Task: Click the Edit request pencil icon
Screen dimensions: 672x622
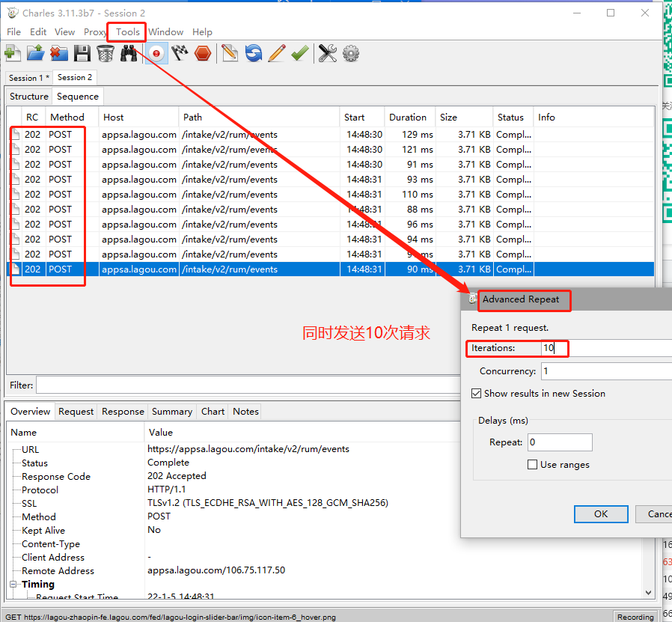Action: pos(277,54)
